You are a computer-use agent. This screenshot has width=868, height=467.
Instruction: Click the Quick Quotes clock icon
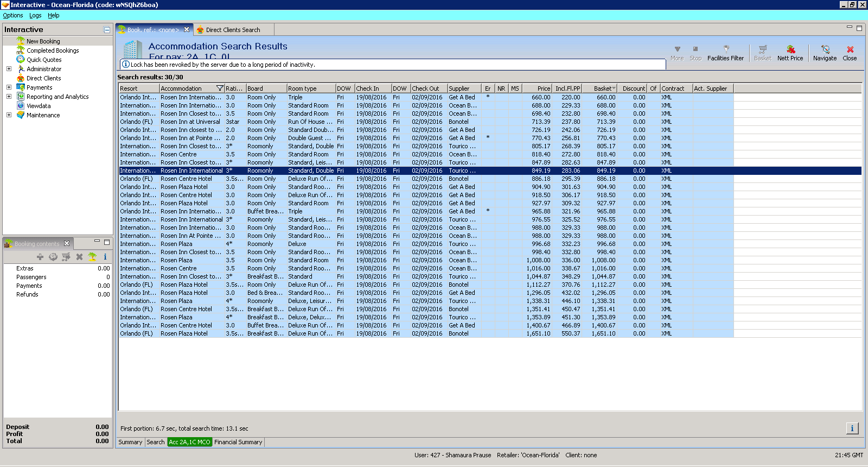[21, 60]
